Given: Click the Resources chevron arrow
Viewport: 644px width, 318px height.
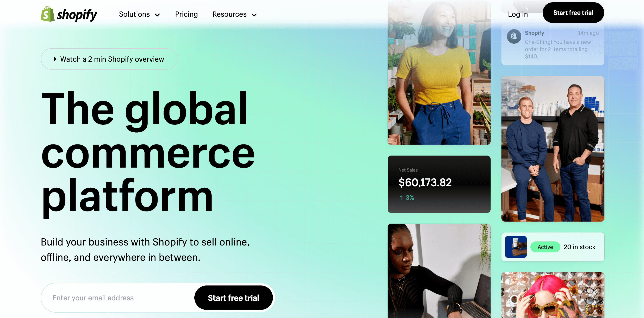Looking at the screenshot, I should click(254, 15).
